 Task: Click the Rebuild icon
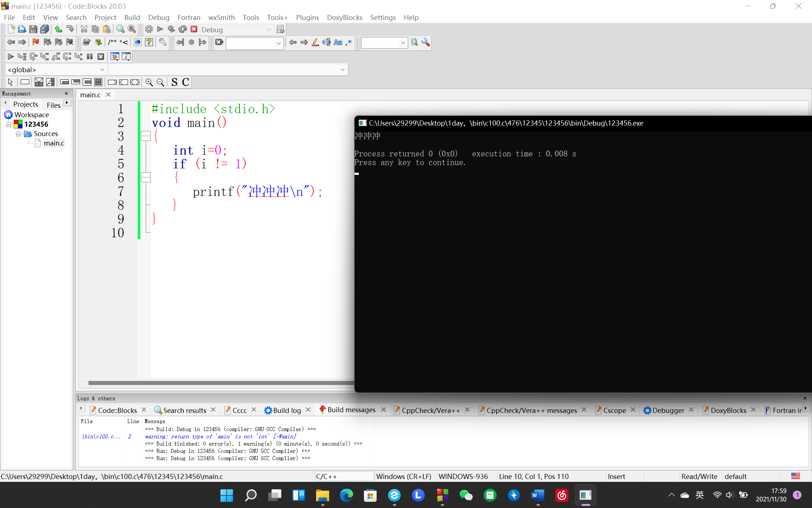point(183,29)
